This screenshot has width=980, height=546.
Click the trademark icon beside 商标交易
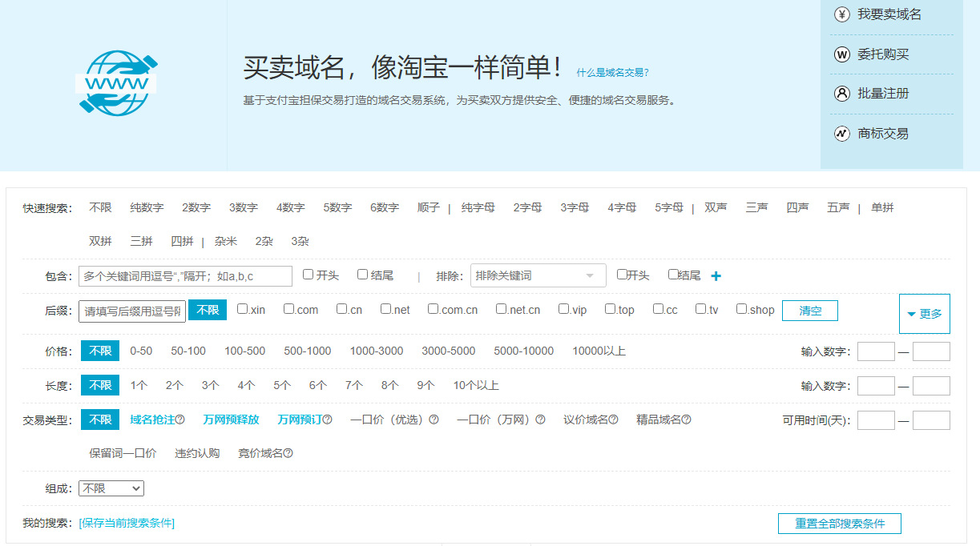pos(841,134)
